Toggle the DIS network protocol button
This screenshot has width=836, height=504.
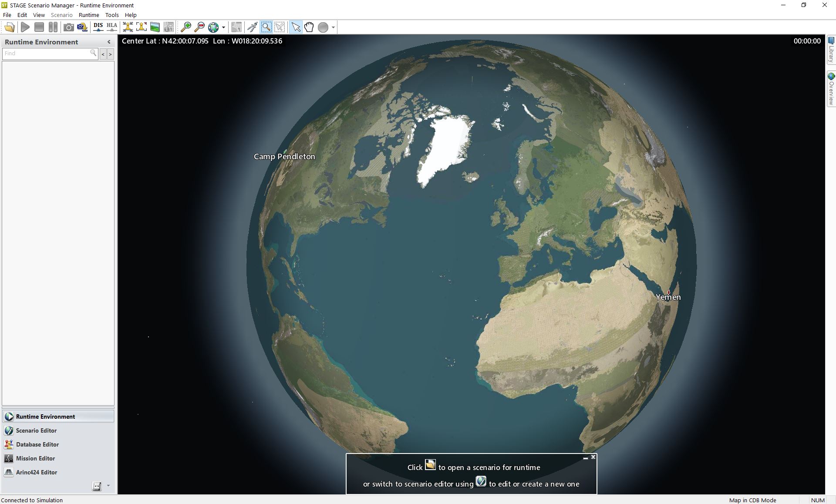(98, 27)
